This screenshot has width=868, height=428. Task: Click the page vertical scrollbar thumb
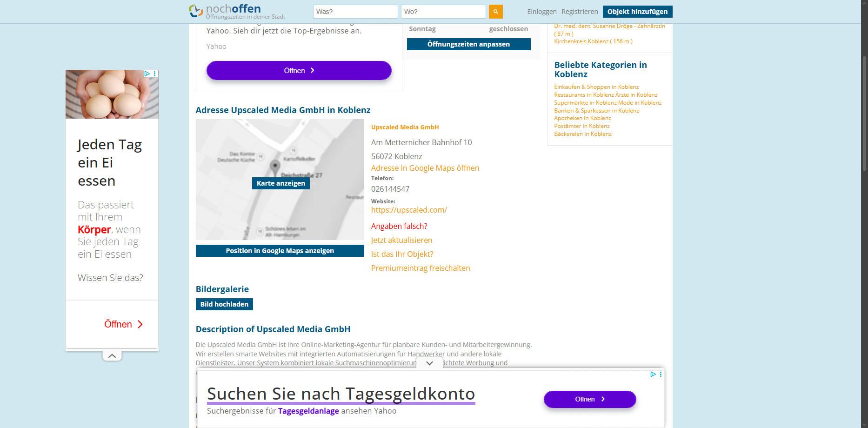(864, 113)
